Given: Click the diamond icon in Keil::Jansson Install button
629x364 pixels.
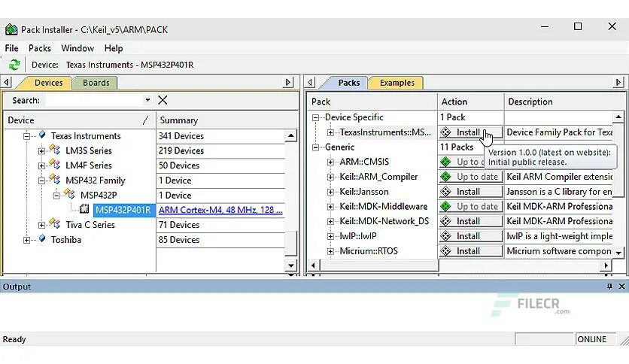Looking at the screenshot, I should 445,192.
